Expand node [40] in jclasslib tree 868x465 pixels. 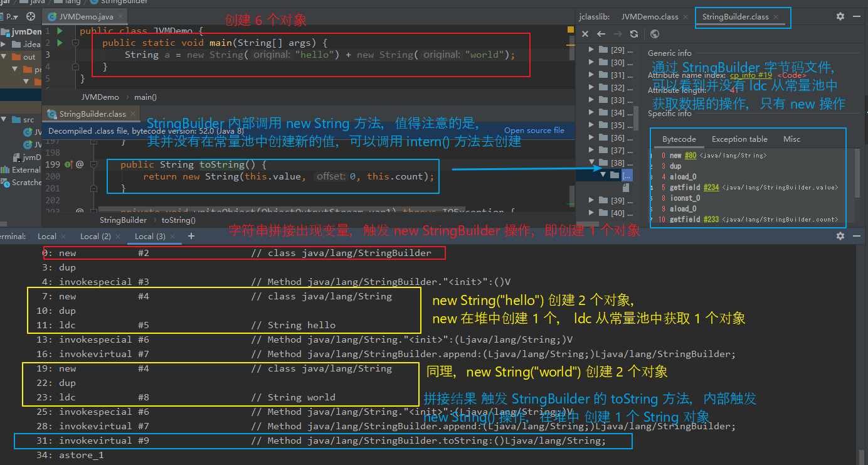pyautogui.click(x=591, y=213)
